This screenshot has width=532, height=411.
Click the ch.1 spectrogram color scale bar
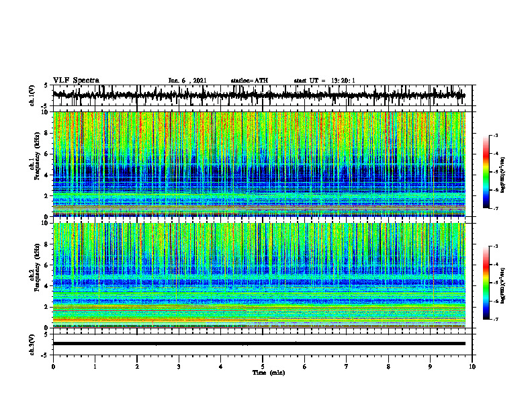pyautogui.click(x=486, y=172)
